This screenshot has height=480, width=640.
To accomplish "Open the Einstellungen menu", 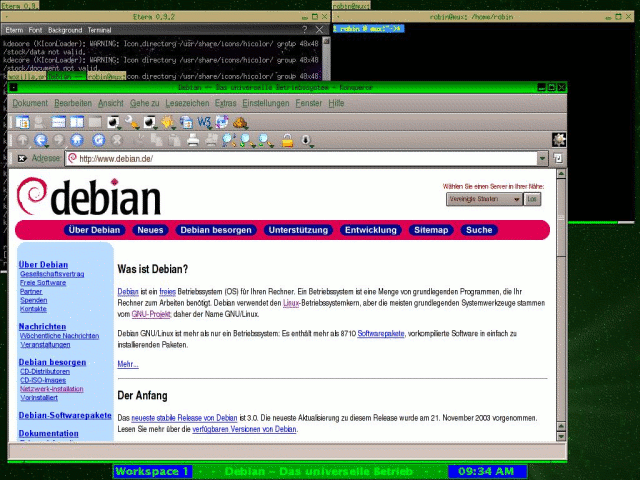I will [x=266, y=103].
